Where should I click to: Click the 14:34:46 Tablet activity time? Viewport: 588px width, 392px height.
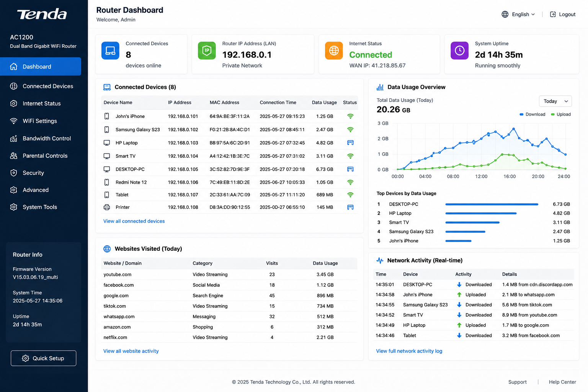(385, 335)
